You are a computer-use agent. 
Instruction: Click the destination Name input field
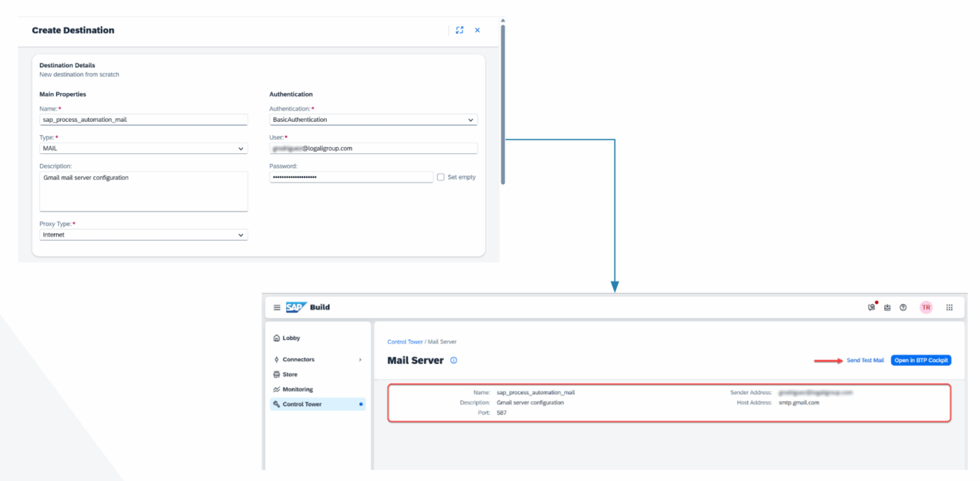tap(143, 120)
